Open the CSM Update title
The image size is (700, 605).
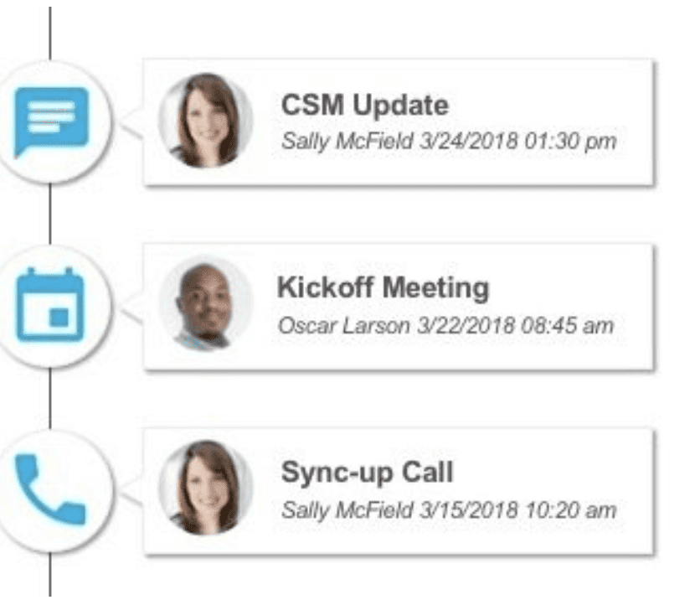pos(364,105)
